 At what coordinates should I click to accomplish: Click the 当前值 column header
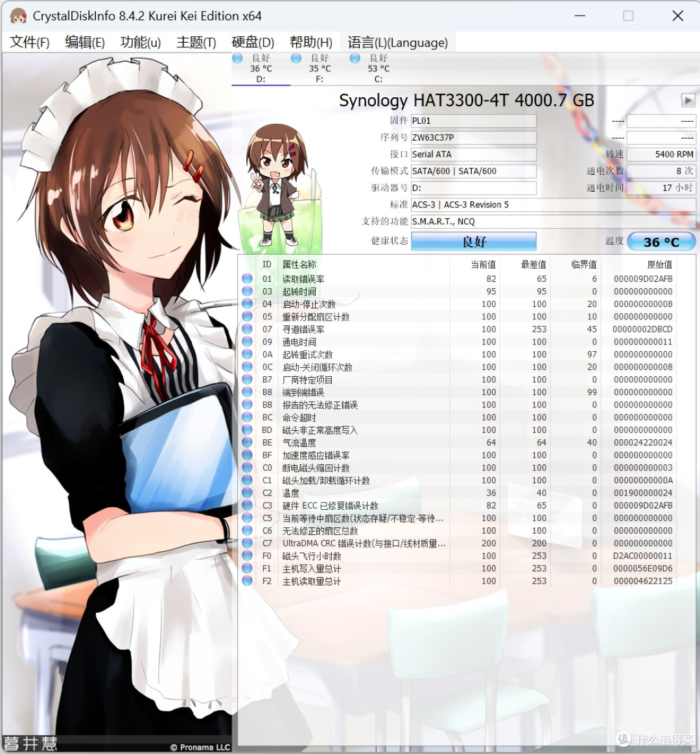click(x=483, y=264)
